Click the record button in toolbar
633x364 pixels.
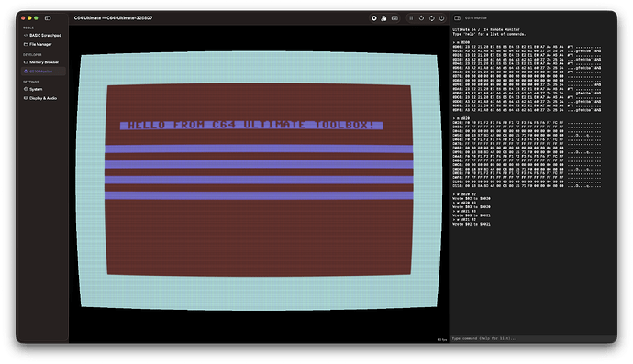(373, 18)
